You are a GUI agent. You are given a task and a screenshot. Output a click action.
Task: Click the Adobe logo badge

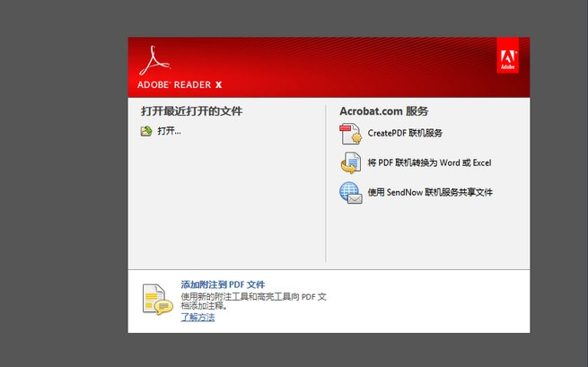[508, 56]
